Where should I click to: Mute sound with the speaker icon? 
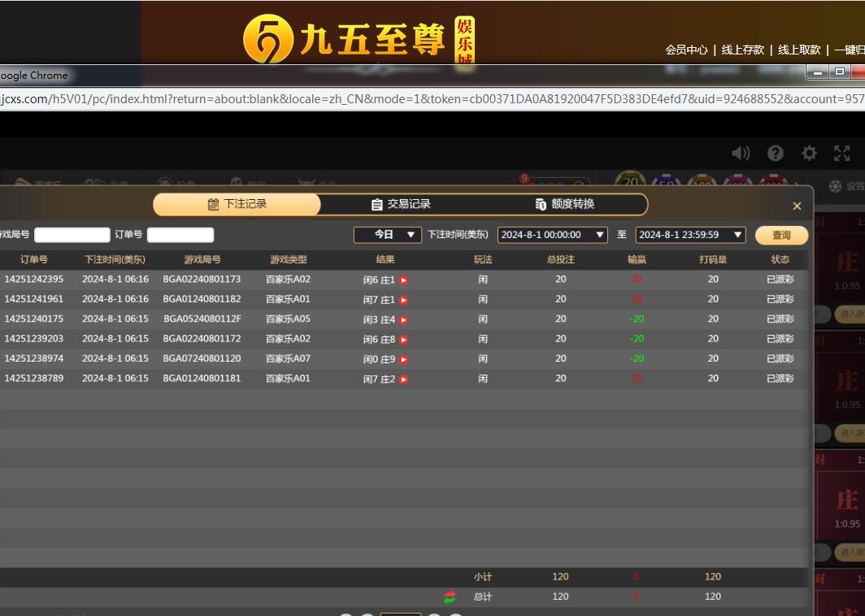click(740, 154)
